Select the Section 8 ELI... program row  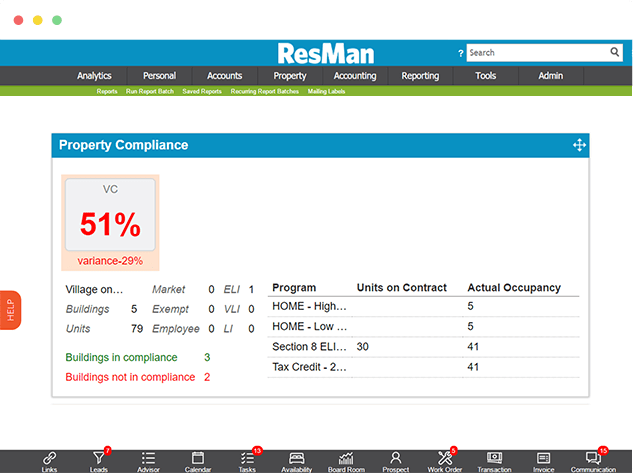pos(423,347)
